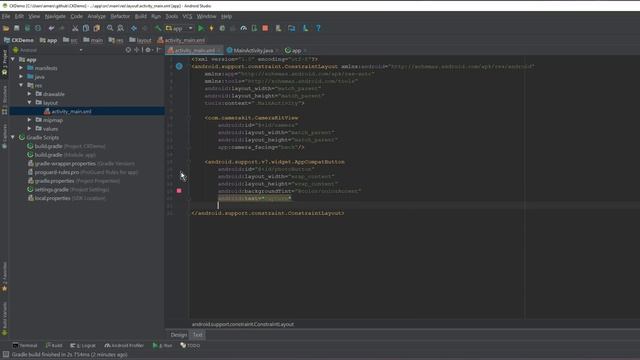640x360 pixels.
Task: Expand the values folder
Action: (x=29, y=128)
